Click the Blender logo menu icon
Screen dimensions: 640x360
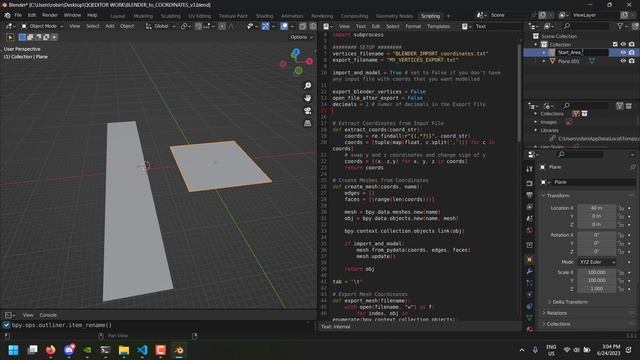(x=7, y=15)
